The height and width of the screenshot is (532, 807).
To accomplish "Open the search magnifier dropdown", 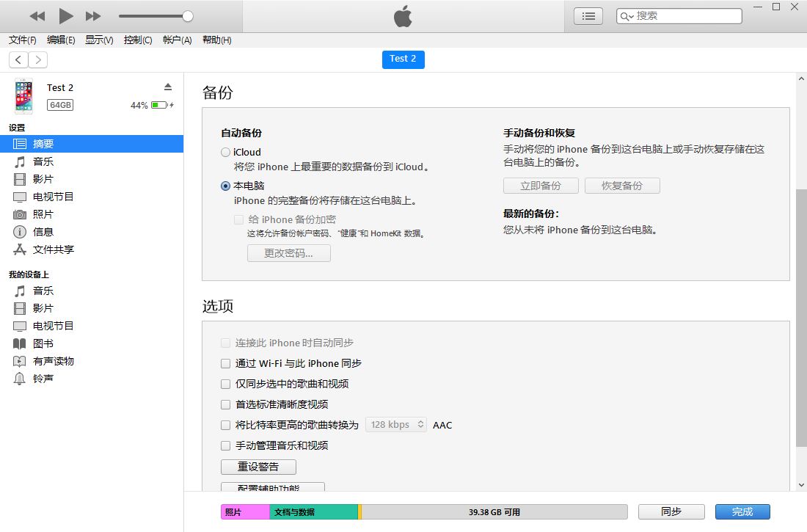I will [627, 16].
